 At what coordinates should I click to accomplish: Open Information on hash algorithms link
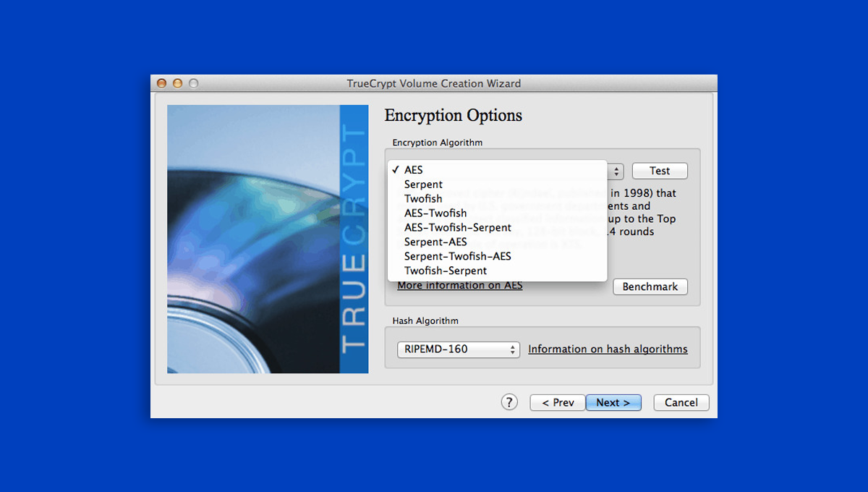608,349
